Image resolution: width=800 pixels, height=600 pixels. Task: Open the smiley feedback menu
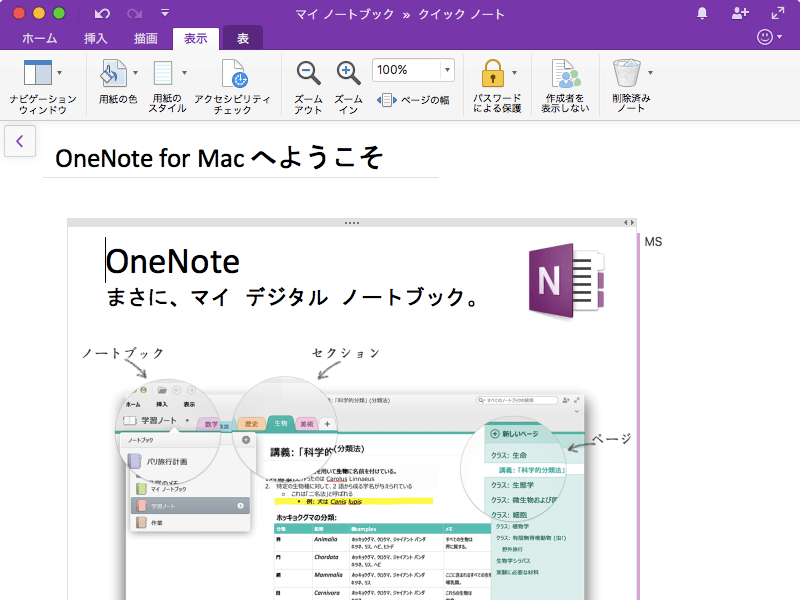769,37
